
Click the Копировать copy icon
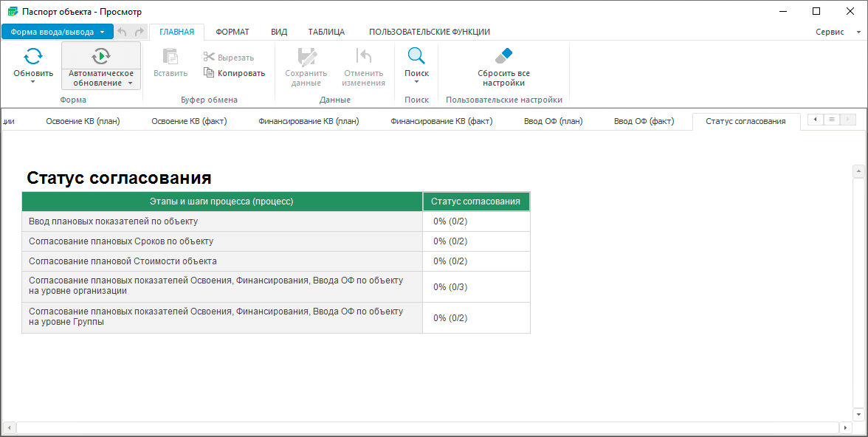point(209,73)
